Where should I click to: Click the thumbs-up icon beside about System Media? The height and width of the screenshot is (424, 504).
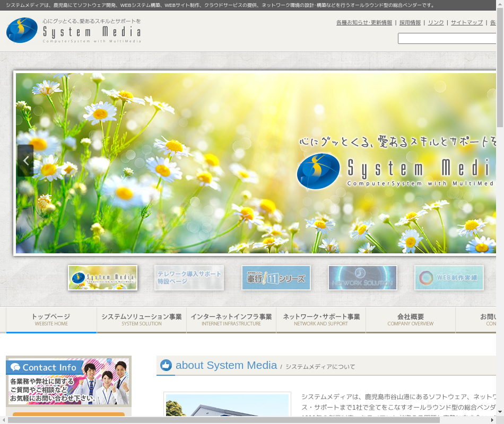coord(166,365)
